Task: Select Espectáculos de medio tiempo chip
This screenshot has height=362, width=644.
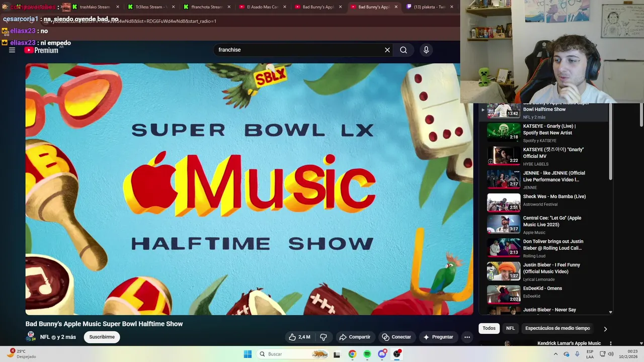Action: click(x=557, y=328)
